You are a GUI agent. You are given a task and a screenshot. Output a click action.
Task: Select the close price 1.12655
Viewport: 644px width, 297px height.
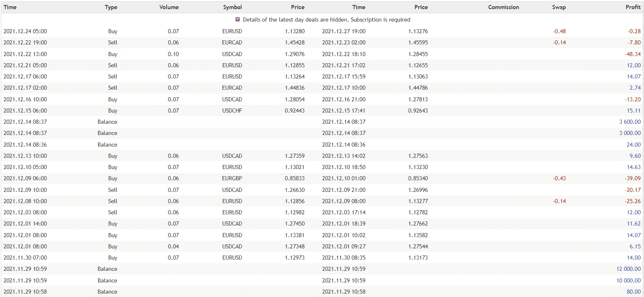pyautogui.click(x=418, y=65)
